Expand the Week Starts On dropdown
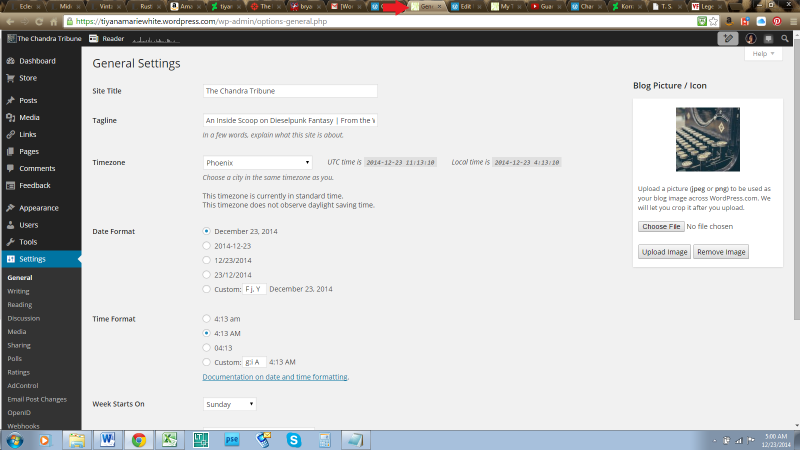Screen dimensions: 800x450 229,404
